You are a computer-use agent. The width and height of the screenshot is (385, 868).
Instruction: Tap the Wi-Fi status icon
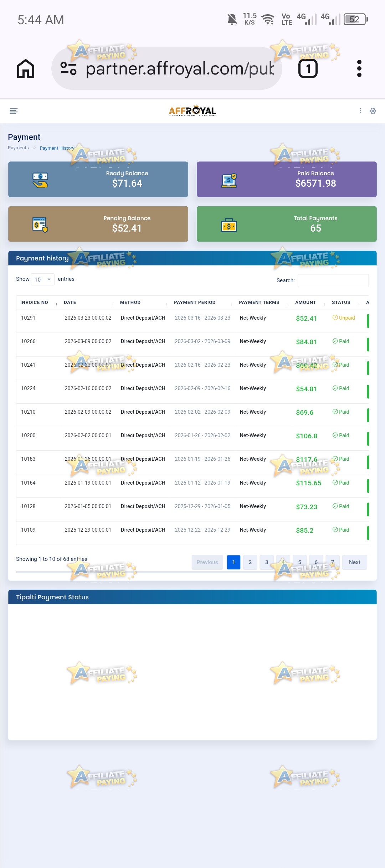click(x=268, y=19)
